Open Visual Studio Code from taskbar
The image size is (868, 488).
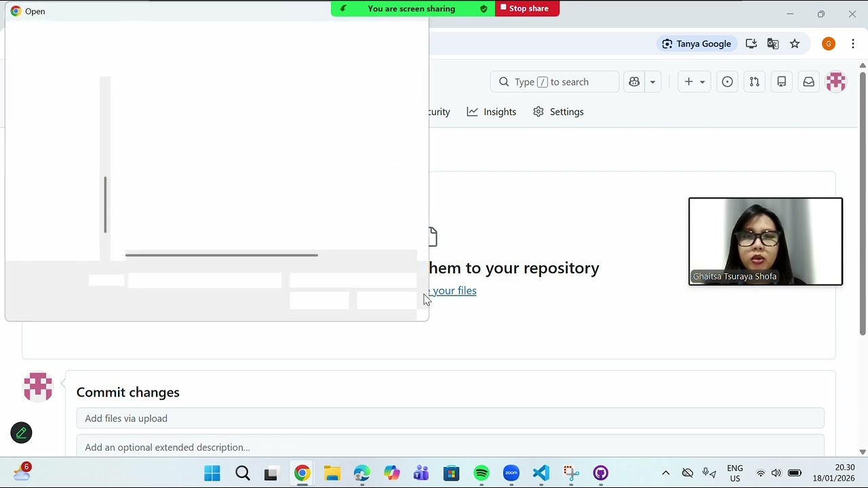pos(541,473)
